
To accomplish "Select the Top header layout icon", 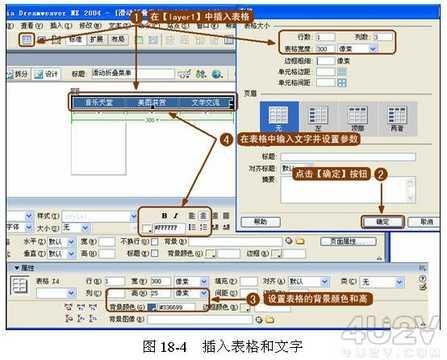I will (x=357, y=118).
